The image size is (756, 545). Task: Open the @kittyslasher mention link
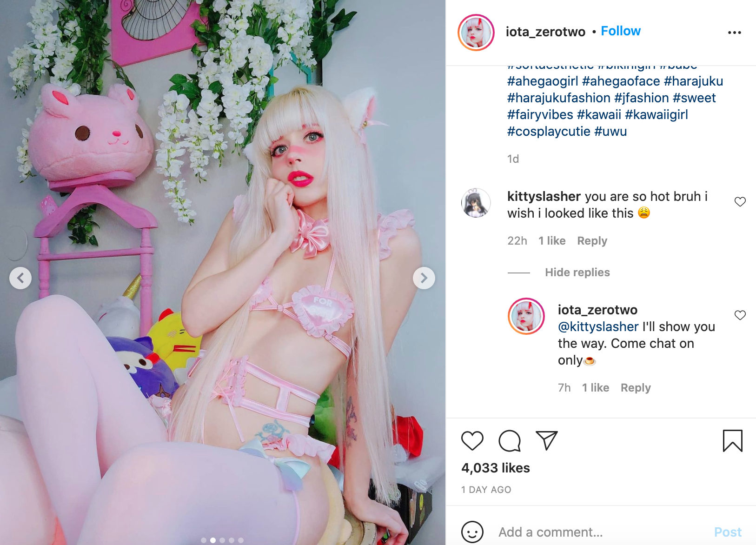pyautogui.click(x=598, y=327)
